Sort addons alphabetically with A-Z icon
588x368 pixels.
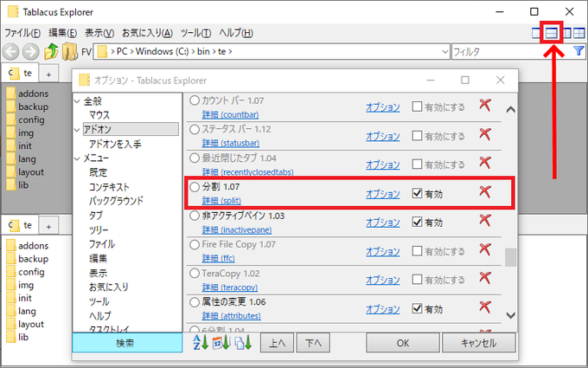pyautogui.click(x=201, y=343)
